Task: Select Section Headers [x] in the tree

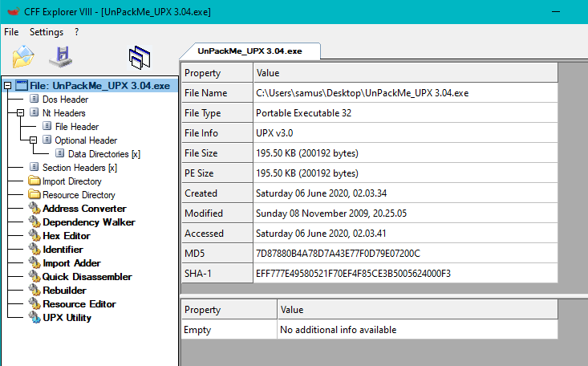Action: coord(79,168)
